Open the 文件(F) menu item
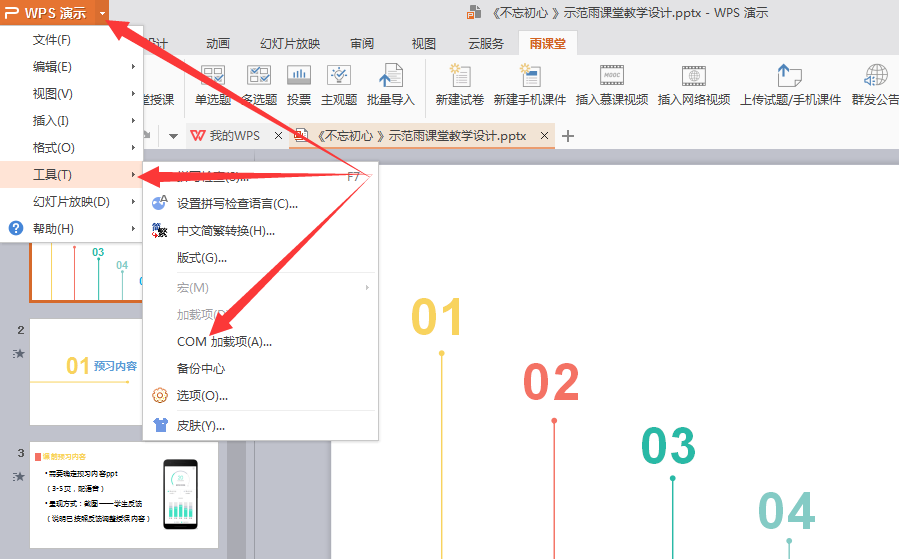Image resolution: width=899 pixels, height=559 pixels. tap(72, 40)
